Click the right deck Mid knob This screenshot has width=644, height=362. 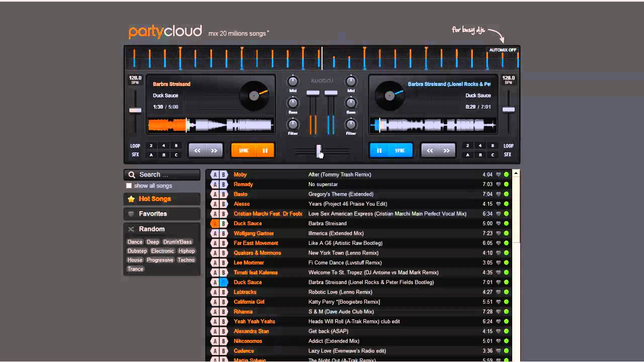(351, 81)
